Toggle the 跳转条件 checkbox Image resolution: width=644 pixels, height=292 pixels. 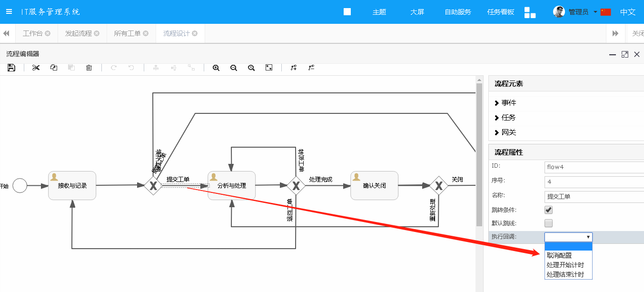(549, 210)
